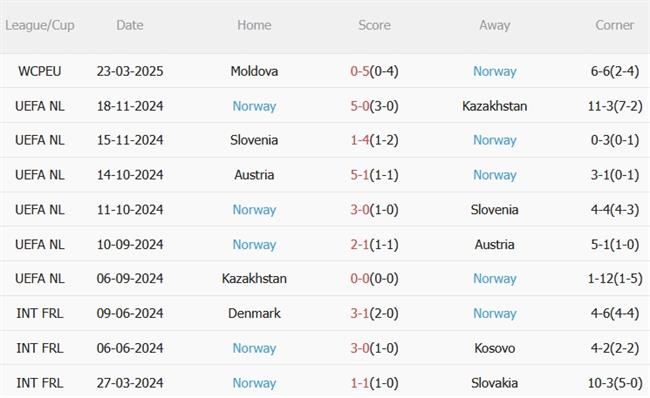Click the League/Cup column header
Screen dimensions: 650x398
(40, 25)
